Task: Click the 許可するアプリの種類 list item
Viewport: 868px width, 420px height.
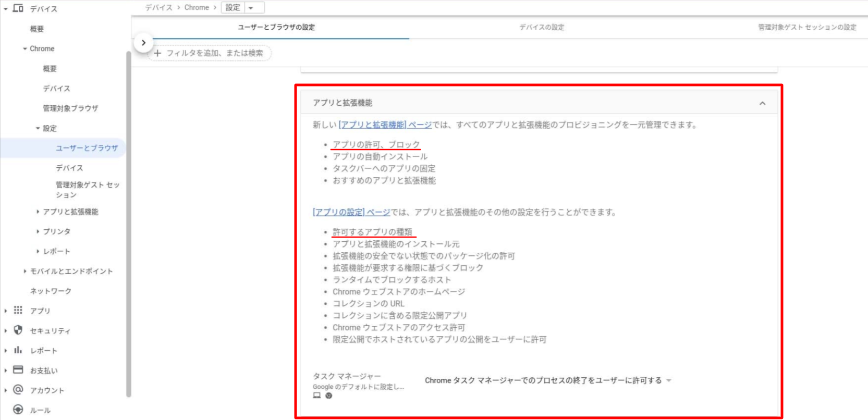Action: [372, 232]
